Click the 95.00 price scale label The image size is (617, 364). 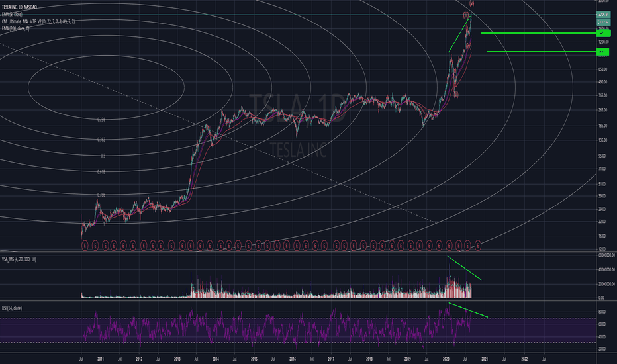coord(602,156)
